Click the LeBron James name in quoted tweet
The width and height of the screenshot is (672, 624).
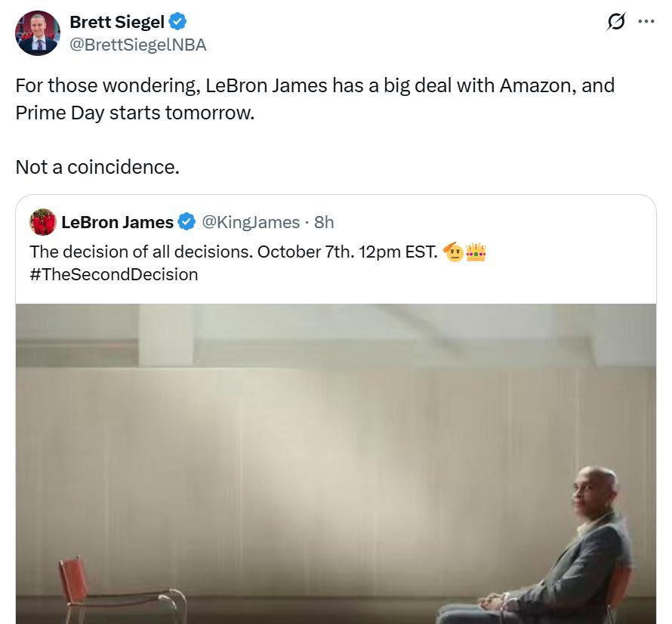[117, 222]
